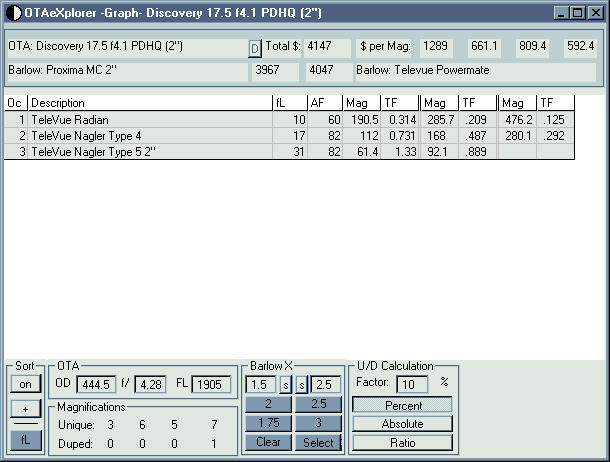The image size is (610, 462).
Task: Click the f/ ratio field showing 4.28
Action: click(x=151, y=385)
